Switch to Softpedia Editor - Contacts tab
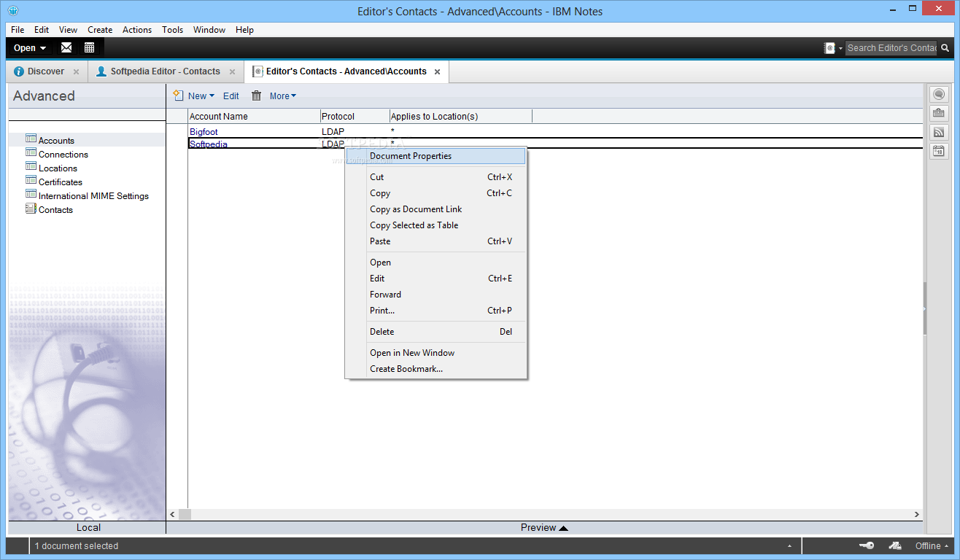 point(165,71)
